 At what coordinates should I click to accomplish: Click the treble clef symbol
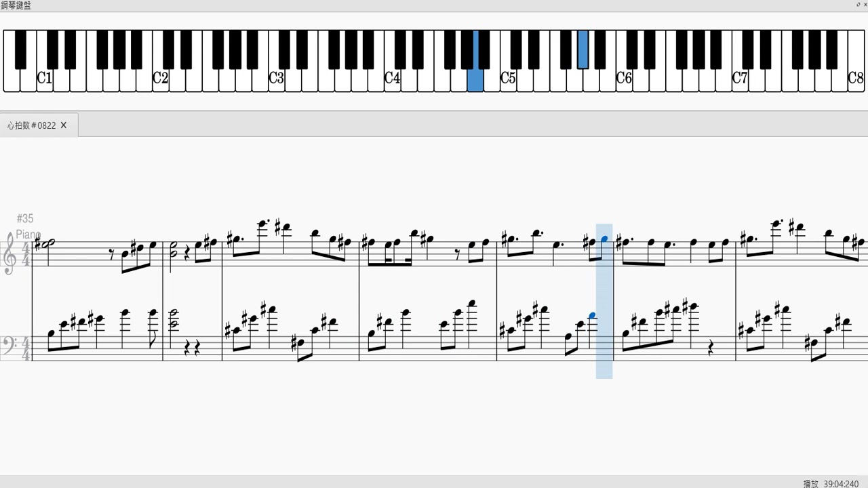[x=9, y=252]
